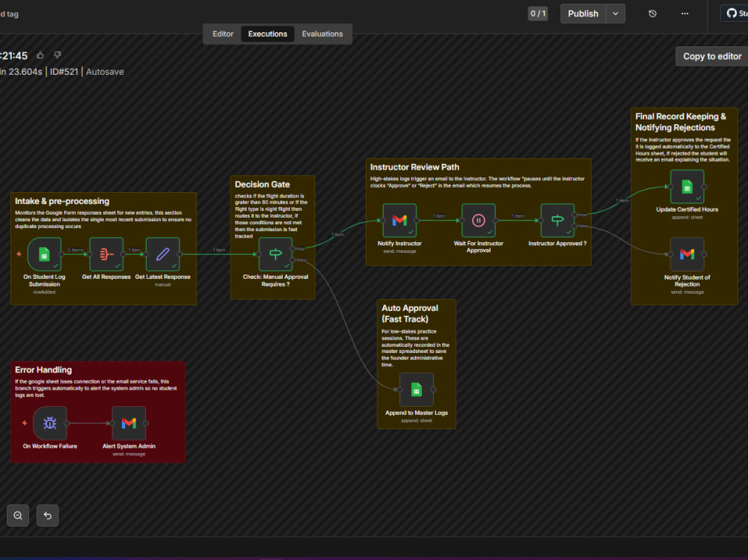Screen dimensions: 748x560
Task: Open the Instructor Approved? if node
Action: point(557,221)
